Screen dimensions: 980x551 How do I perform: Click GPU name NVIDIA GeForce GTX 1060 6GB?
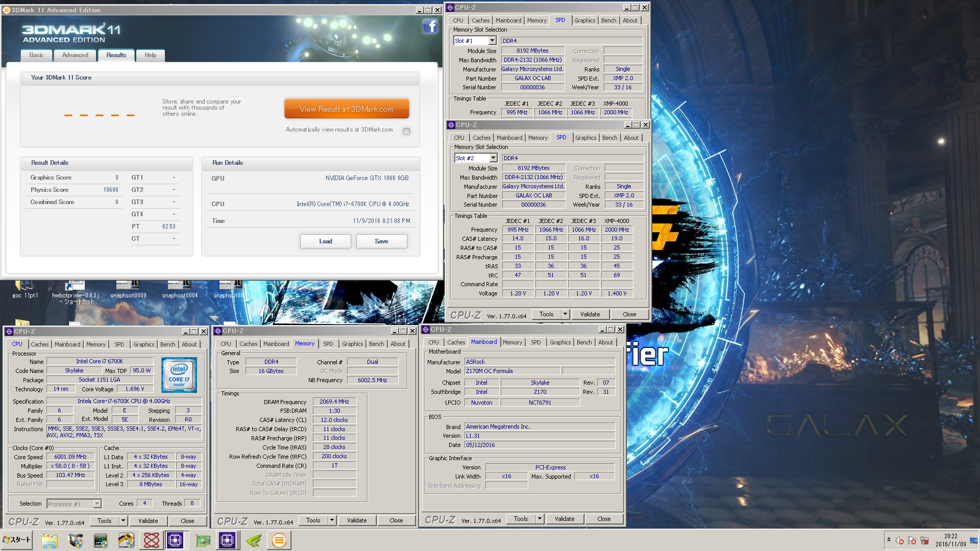(x=367, y=178)
